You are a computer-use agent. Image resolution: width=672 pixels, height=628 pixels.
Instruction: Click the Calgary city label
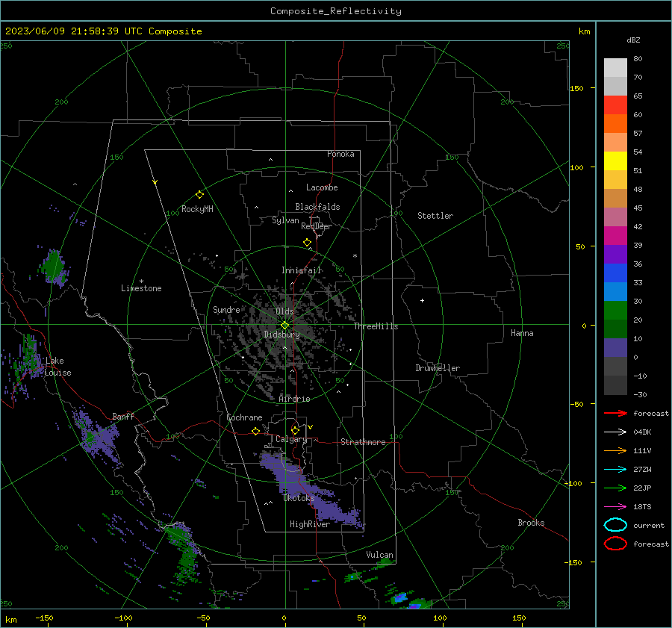tap(291, 439)
